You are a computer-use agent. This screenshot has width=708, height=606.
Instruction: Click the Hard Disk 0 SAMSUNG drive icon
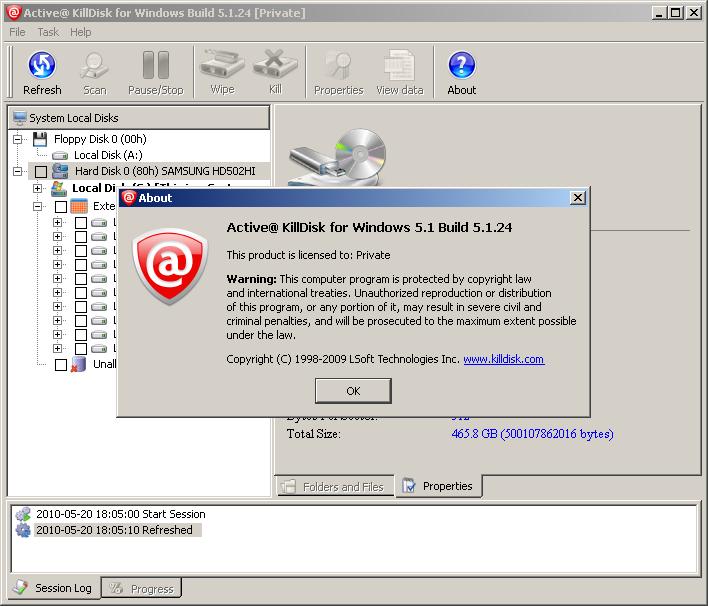pos(60,171)
